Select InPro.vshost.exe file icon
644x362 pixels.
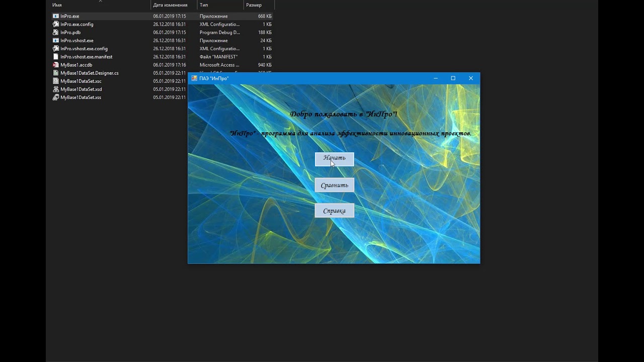coord(56,40)
